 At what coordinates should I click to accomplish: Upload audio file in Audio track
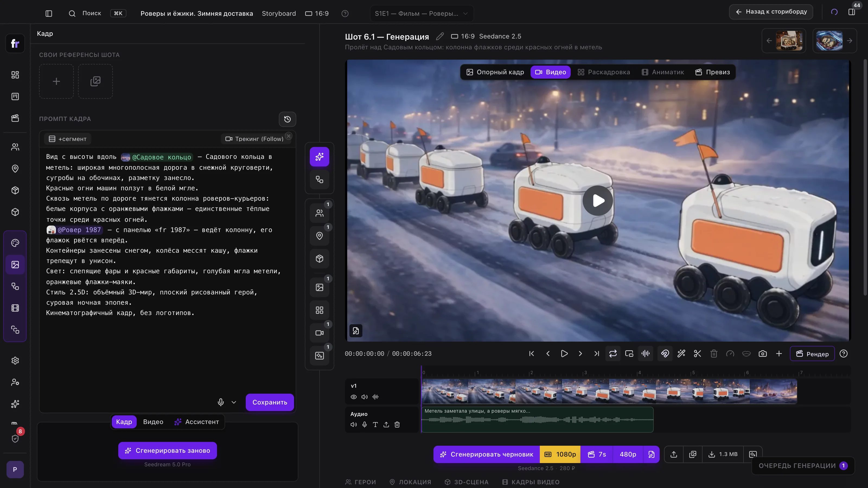pos(386,424)
